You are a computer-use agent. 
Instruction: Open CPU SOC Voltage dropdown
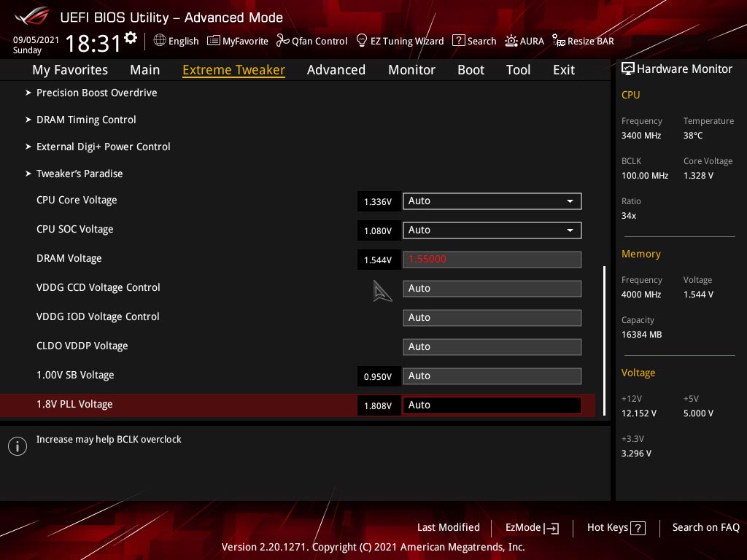(x=492, y=230)
